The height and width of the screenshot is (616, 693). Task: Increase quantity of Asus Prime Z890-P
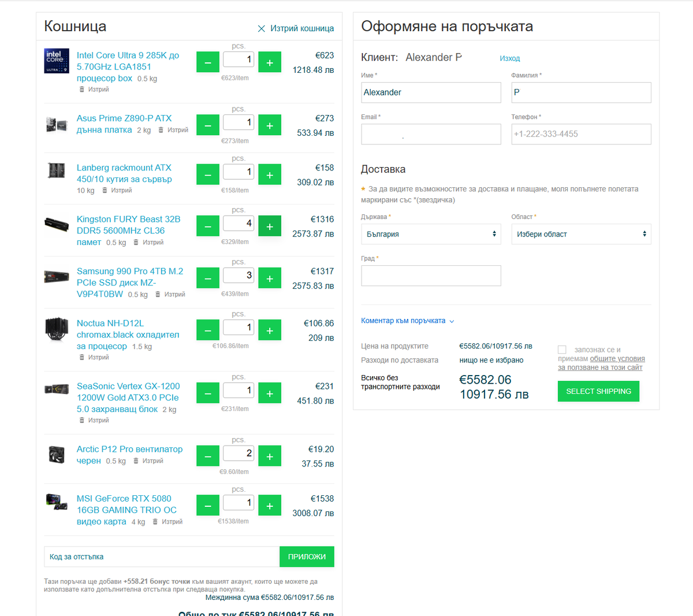pyautogui.click(x=270, y=125)
